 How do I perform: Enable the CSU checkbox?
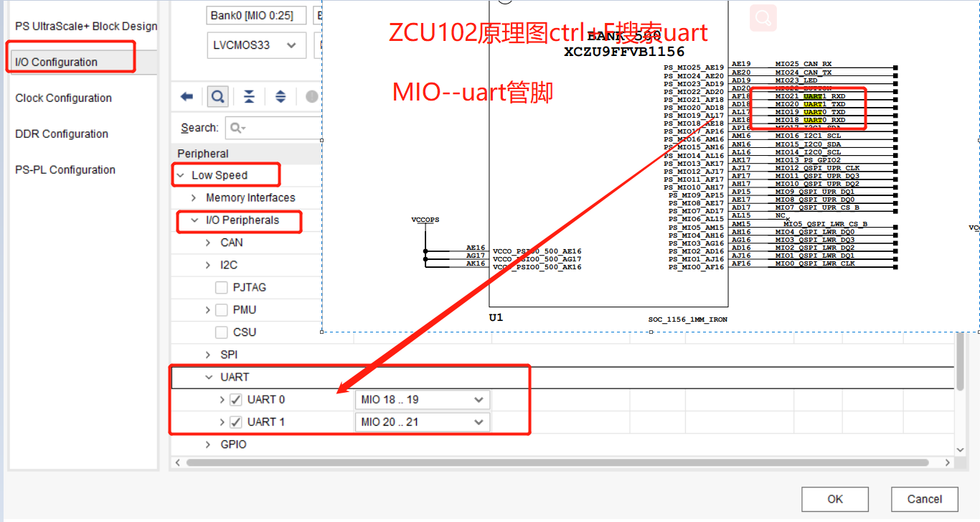[222, 332]
